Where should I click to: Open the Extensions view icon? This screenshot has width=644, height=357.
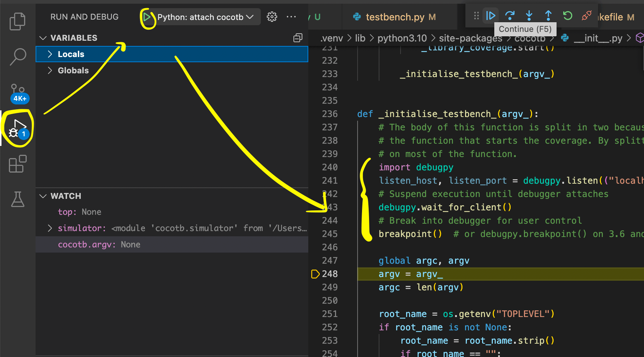pyautogui.click(x=17, y=164)
